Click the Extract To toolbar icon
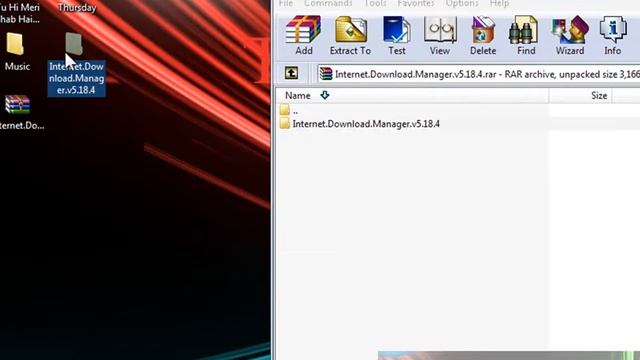This screenshot has width=640, height=360. click(x=350, y=35)
